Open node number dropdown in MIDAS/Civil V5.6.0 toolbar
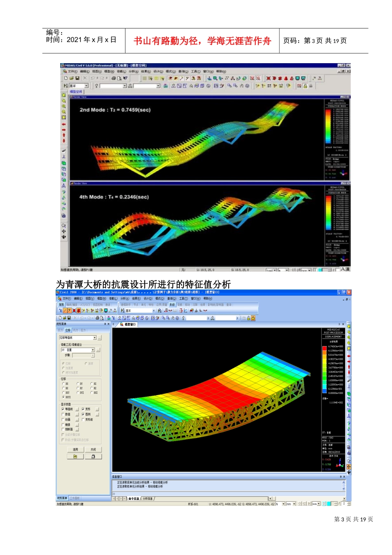Viewport: 392px width, 555px height. 125,86
